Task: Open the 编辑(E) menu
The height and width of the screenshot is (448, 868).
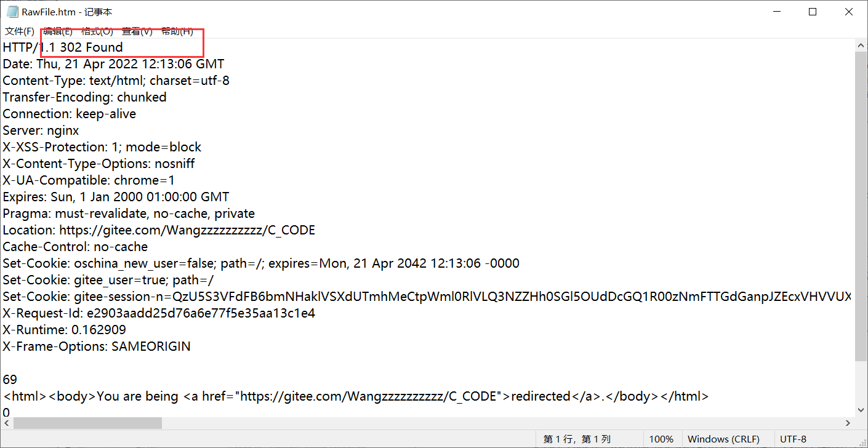Action: tap(58, 31)
